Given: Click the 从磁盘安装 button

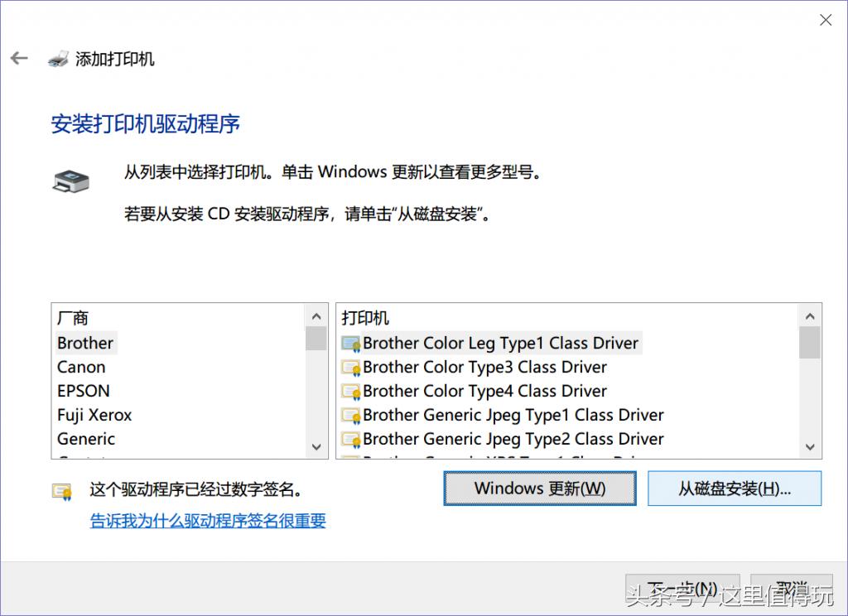Looking at the screenshot, I should [x=734, y=488].
